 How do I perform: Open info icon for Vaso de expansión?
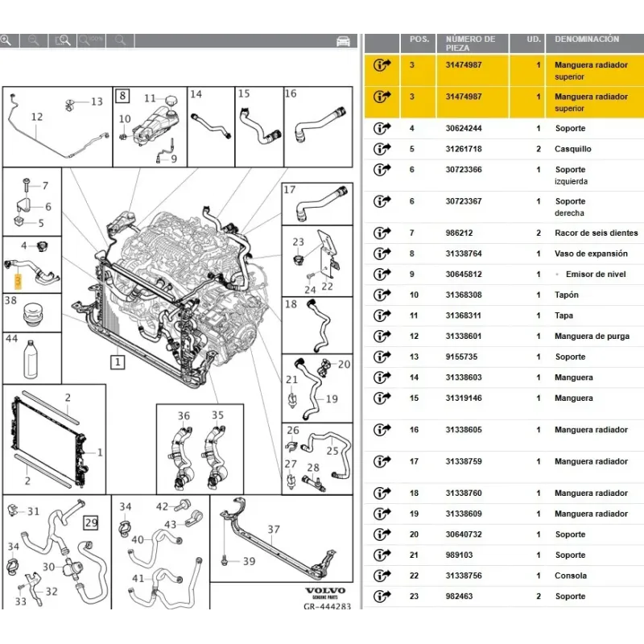[x=382, y=254]
